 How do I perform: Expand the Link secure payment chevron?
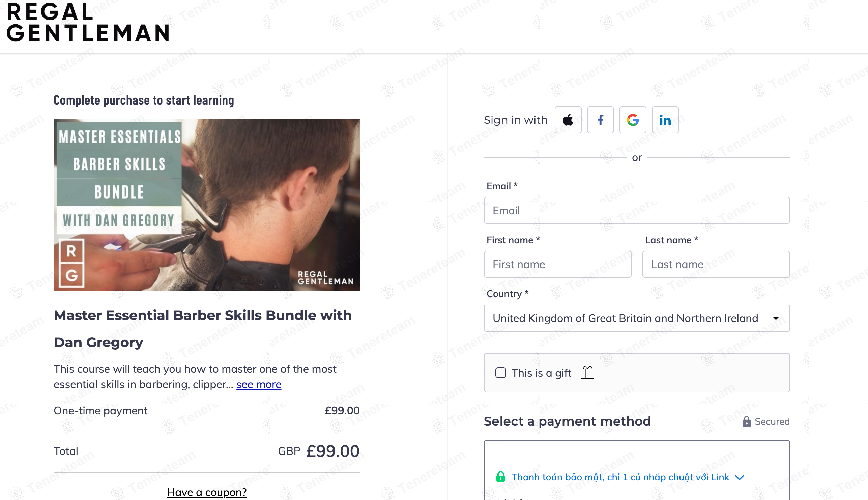[740, 477]
